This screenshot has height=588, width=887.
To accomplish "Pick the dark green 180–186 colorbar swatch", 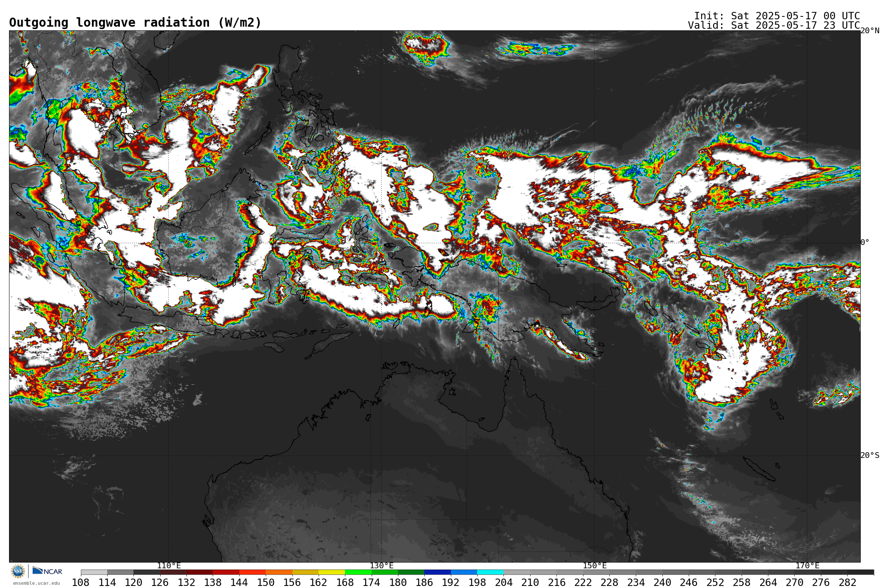I will pyautogui.click(x=411, y=572).
